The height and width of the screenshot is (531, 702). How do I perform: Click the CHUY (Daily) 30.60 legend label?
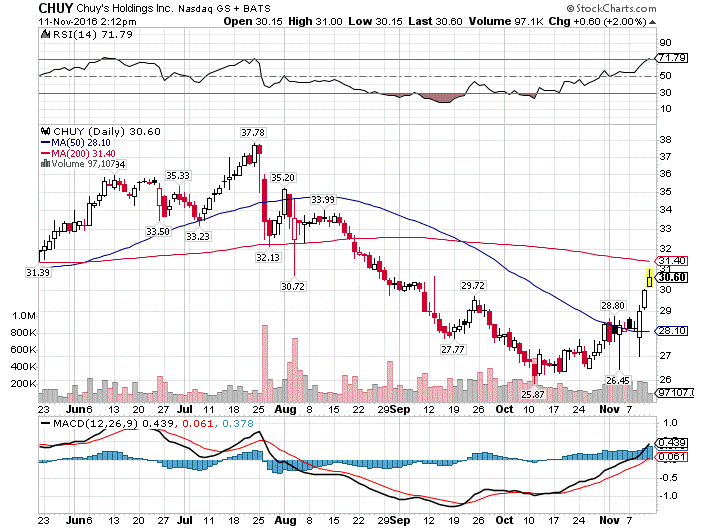pyautogui.click(x=107, y=131)
